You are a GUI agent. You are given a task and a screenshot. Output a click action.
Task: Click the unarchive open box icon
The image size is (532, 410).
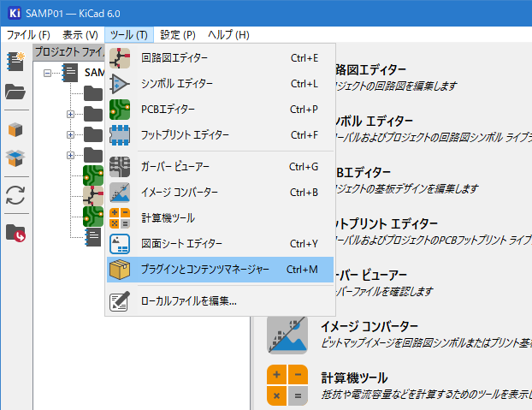tap(15, 158)
